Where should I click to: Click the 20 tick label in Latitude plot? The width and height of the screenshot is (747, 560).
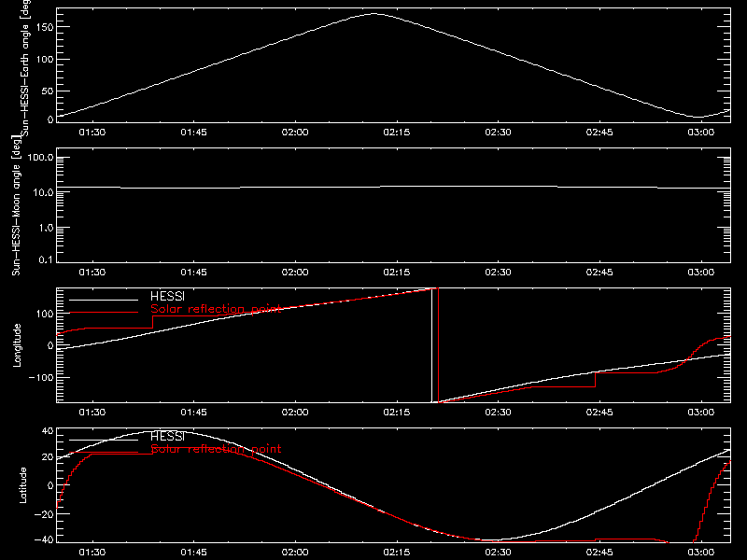(x=48, y=457)
